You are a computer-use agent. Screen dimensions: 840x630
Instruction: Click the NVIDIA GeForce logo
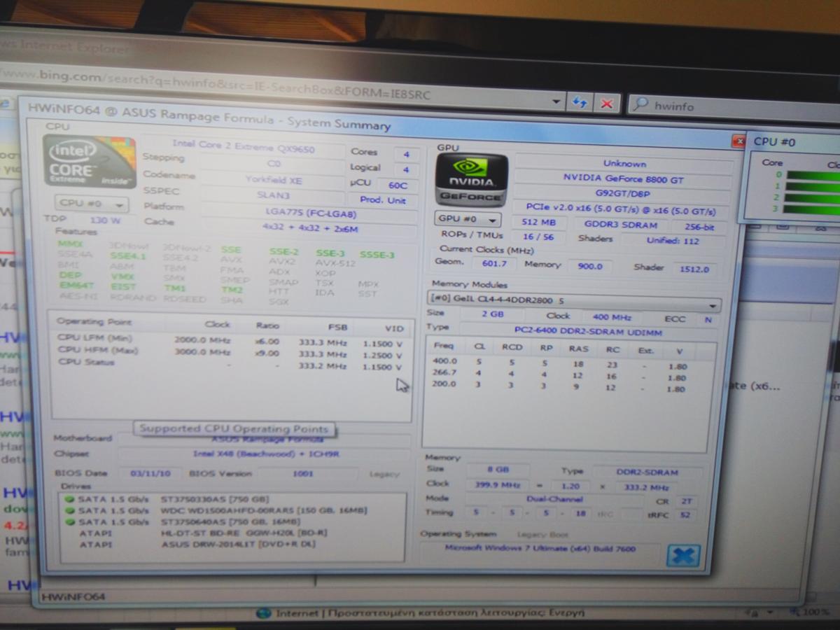coord(471,179)
